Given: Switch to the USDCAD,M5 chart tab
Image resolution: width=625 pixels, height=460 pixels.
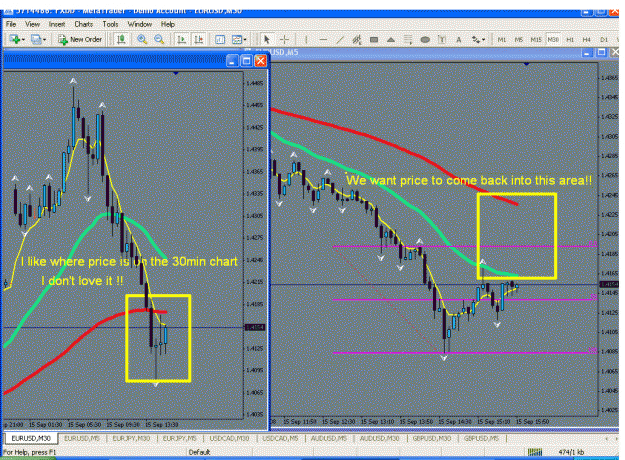Looking at the screenshot, I should pyautogui.click(x=280, y=438).
